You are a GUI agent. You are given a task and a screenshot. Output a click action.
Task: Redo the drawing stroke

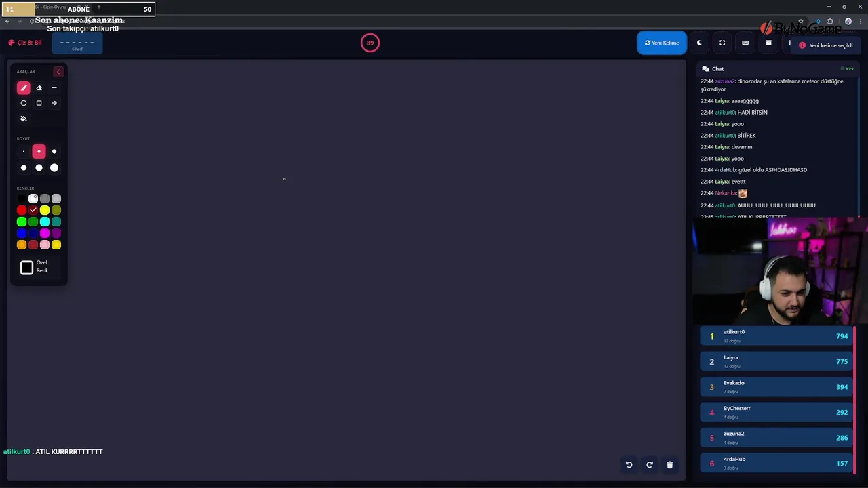650,465
